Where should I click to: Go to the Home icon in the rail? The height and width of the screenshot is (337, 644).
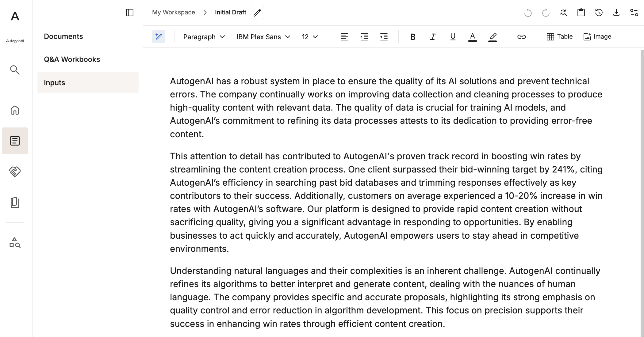point(15,110)
